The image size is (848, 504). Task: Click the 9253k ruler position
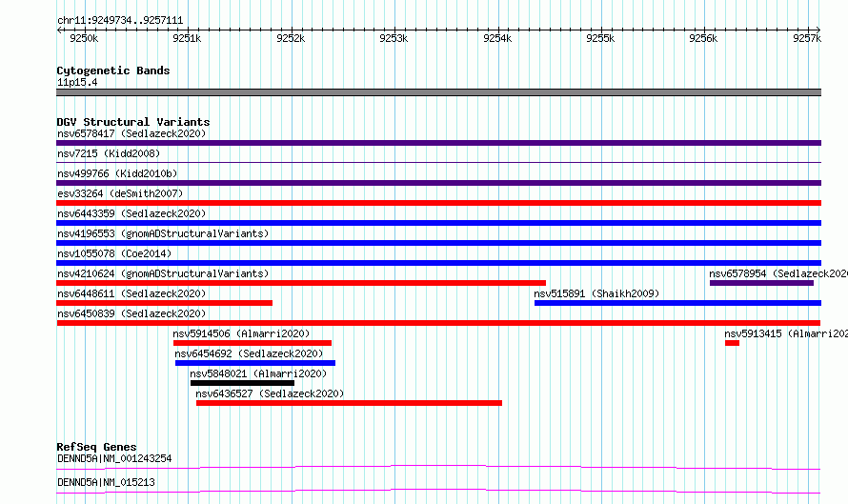point(394,38)
